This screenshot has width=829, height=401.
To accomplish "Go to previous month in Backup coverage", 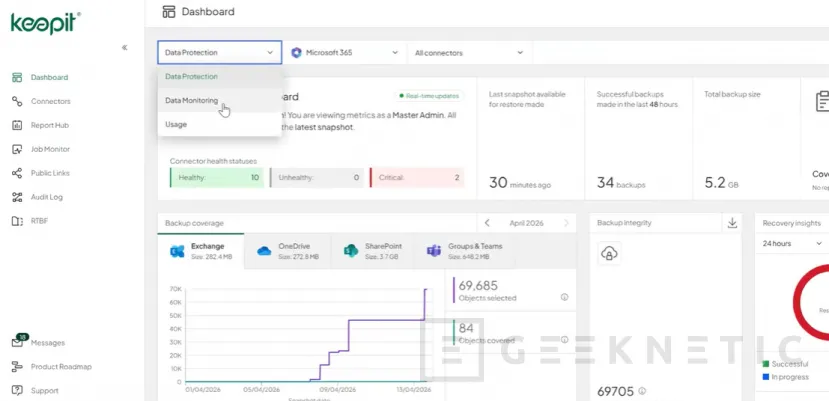I will pos(487,223).
